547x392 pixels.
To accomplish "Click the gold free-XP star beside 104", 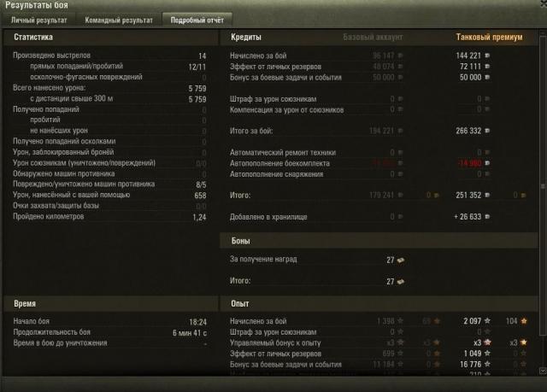I will click(524, 321).
